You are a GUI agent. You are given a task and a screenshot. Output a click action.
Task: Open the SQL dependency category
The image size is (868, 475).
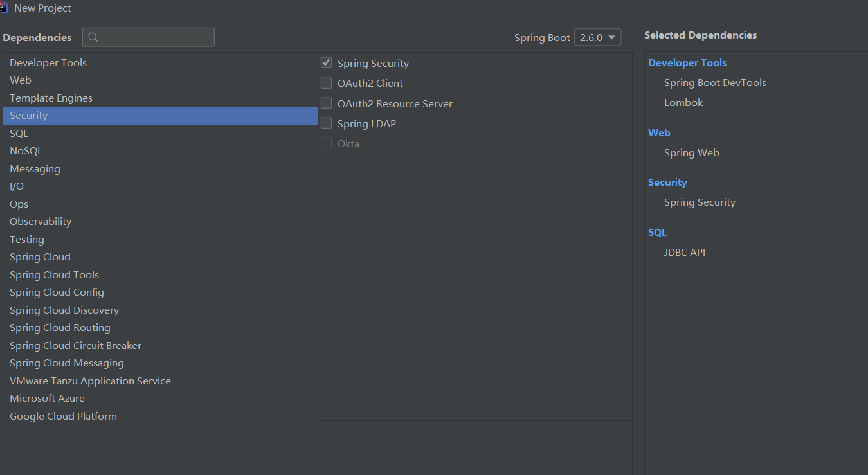pyautogui.click(x=160, y=133)
